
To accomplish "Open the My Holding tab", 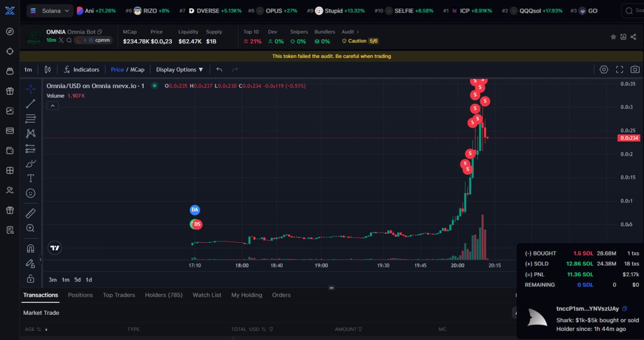I will point(247,295).
